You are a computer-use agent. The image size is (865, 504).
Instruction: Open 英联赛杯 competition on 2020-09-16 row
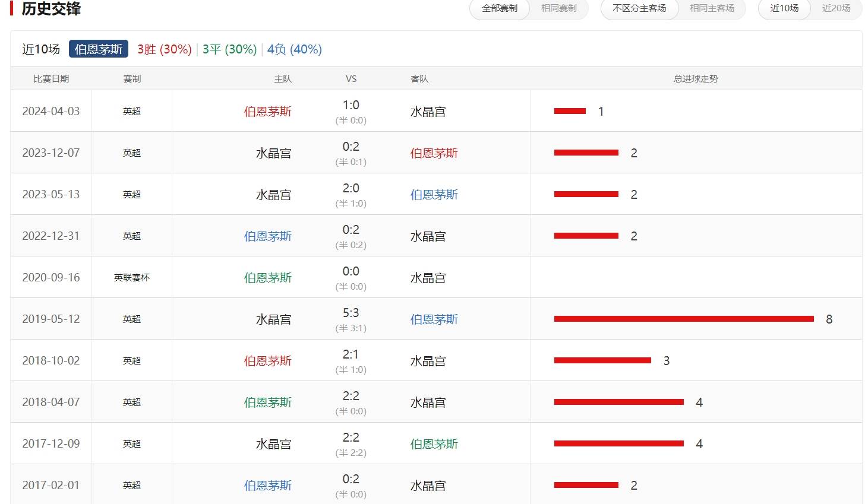(x=132, y=278)
